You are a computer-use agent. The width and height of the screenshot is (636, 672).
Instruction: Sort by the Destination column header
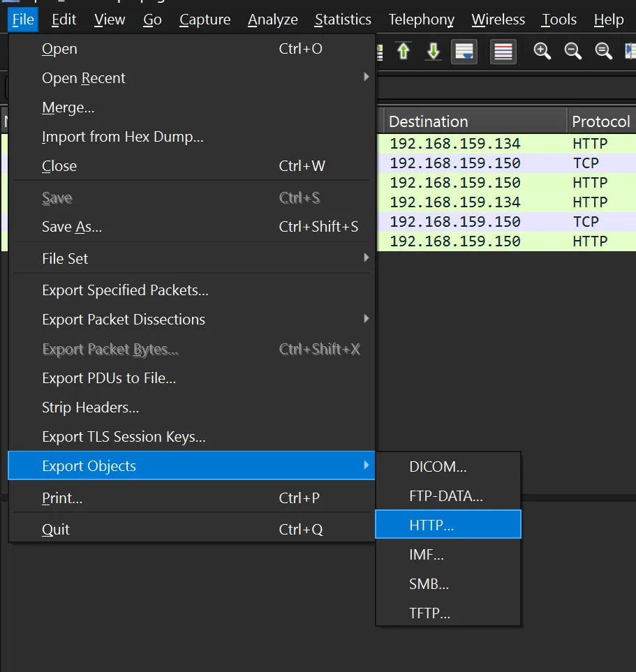pos(475,121)
